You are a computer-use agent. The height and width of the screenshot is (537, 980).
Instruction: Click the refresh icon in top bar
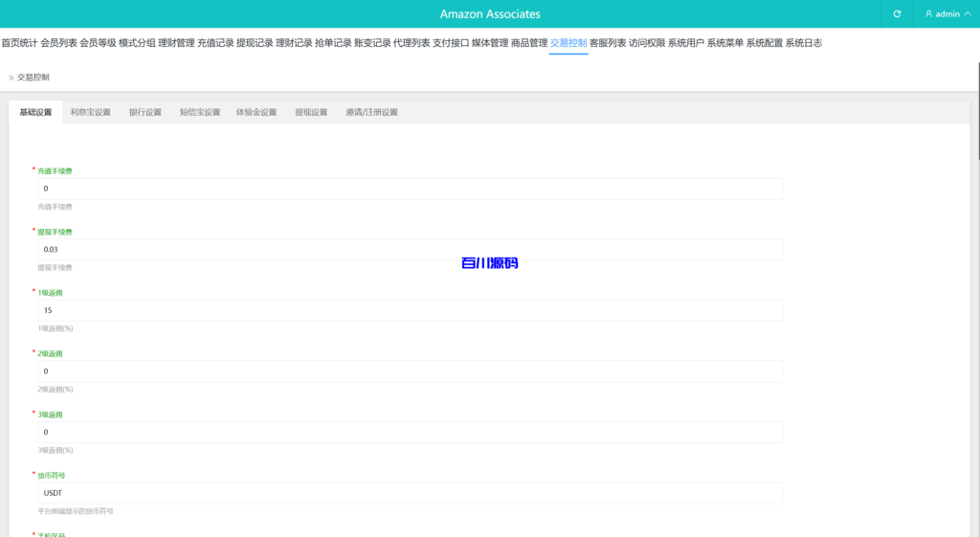tap(897, 14)
